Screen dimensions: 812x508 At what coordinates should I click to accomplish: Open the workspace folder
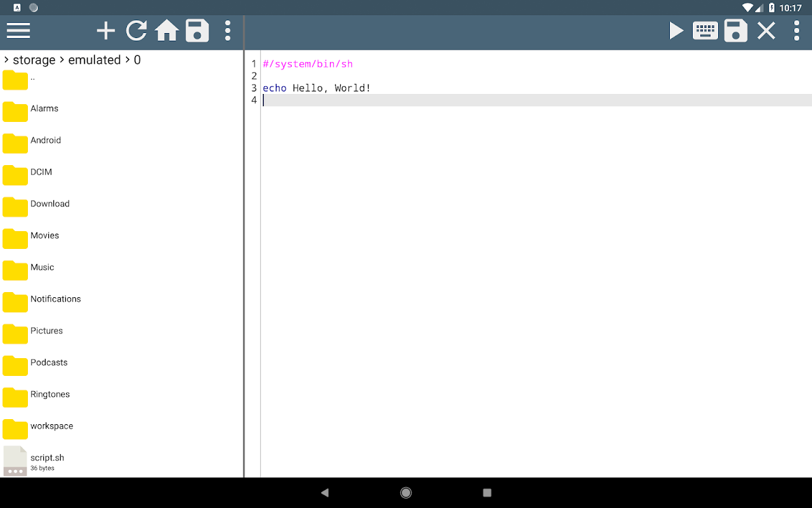click(x=122, y=426)
